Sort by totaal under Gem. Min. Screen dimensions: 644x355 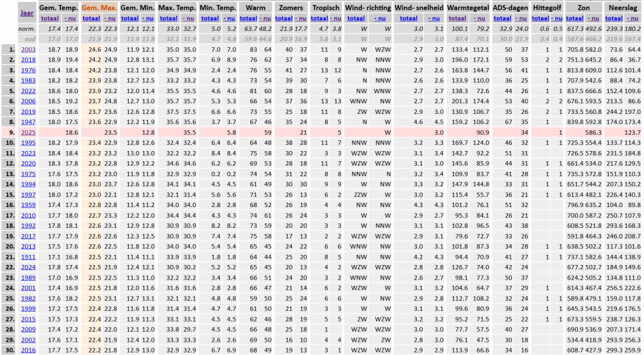(x=130, y=18)
